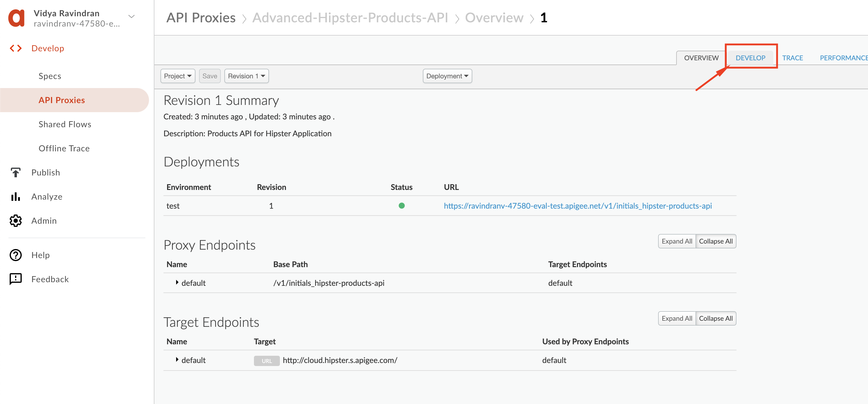Click Advanced-Hipster-Products-API breadcrumb
Image resolution: width=868 pixels, height=404 pixels.
point(350,17)
